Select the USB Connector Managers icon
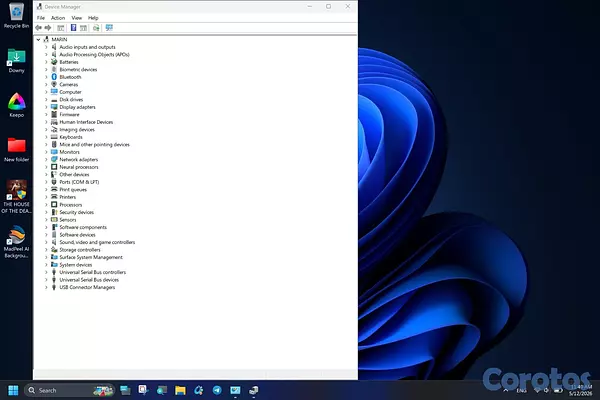Viewport: 600px width, 400px height. (x=54, y=287)
